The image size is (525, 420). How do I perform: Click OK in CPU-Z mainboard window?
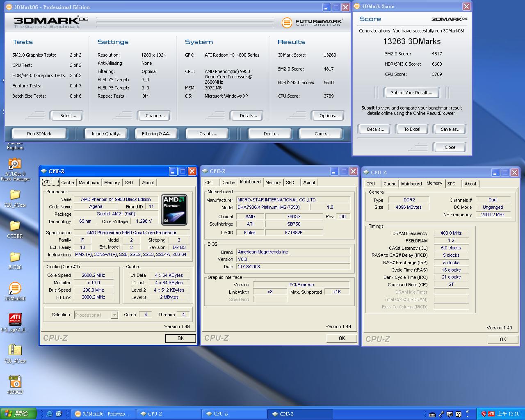point(342,338)
